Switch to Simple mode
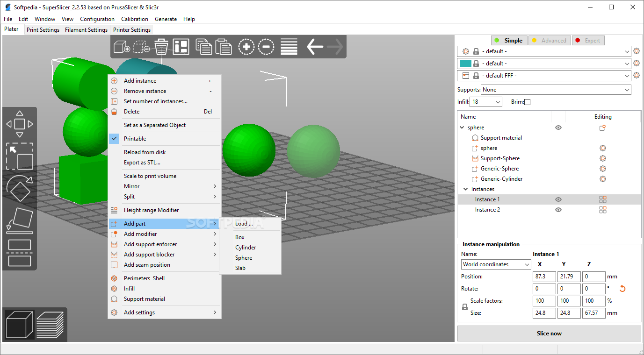Viewport: 644px width, 355px height. coord(509,41)
